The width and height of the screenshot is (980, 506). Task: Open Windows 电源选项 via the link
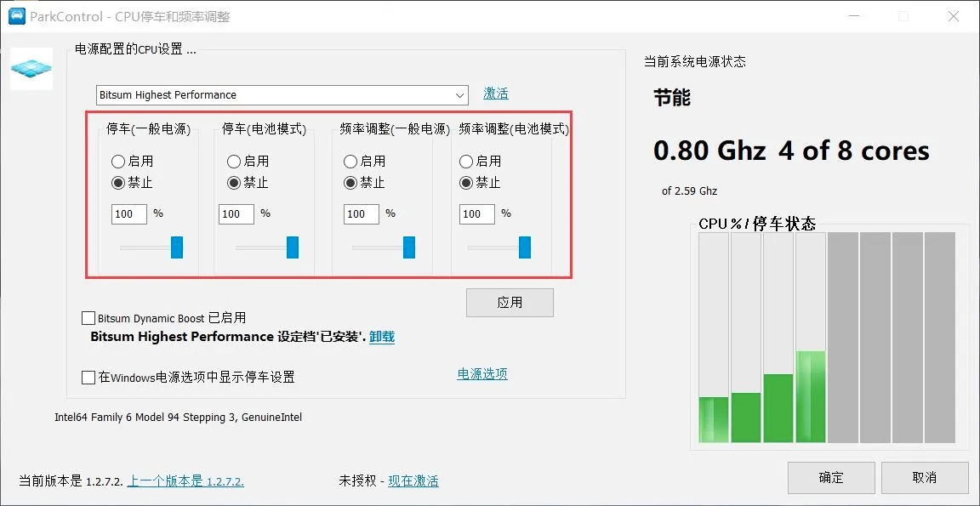click(481, 372)
